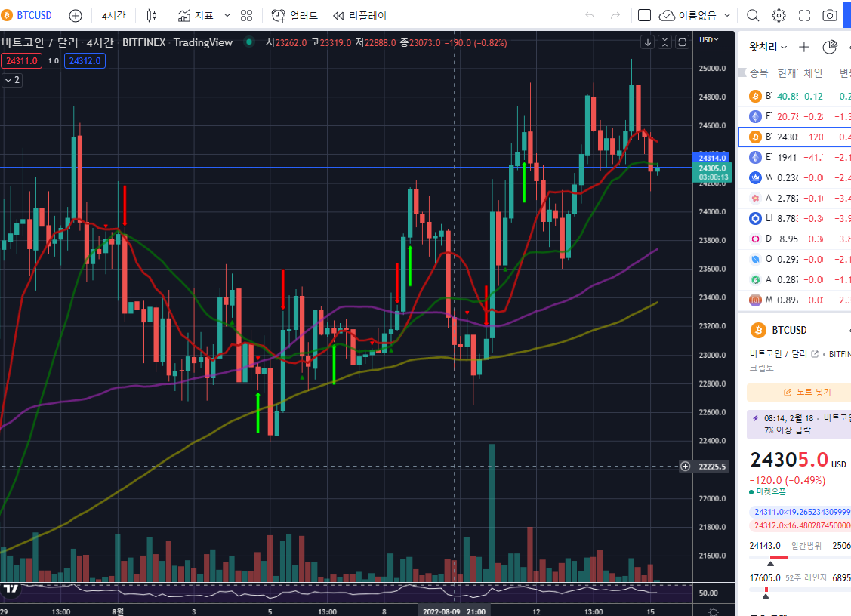This screenshot has height=616, width=851.
Task: Take a snapshot with the camera icon
Action: [x=830, y=16]
